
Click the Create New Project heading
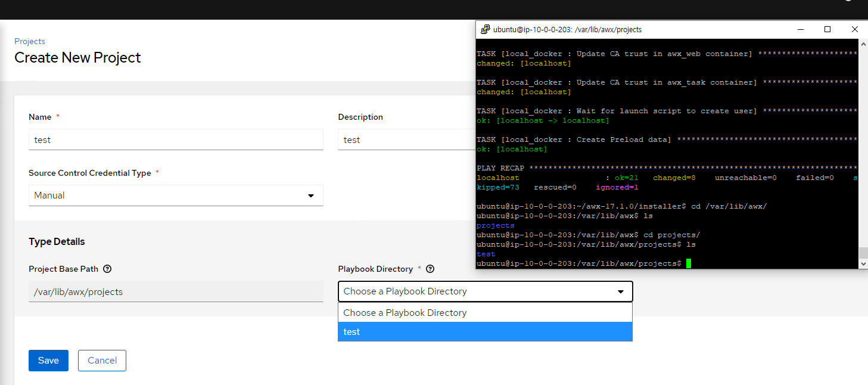point(77,58)
